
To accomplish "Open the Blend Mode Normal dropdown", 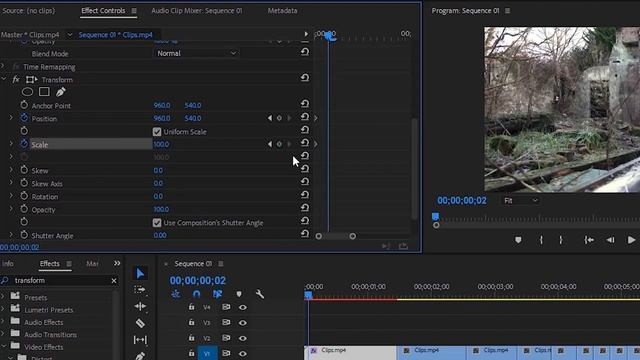I will point(196,53).
